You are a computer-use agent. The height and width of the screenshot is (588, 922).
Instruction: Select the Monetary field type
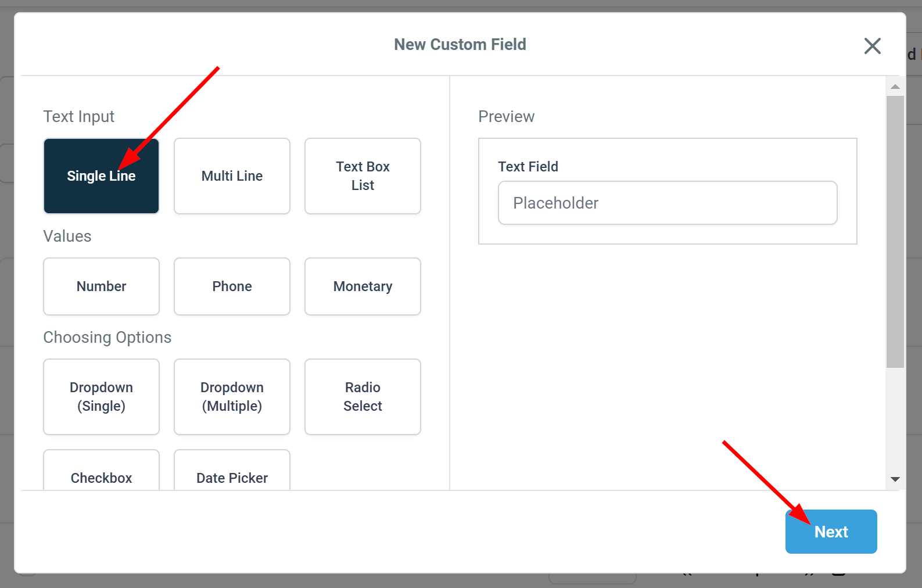point(363,286)
